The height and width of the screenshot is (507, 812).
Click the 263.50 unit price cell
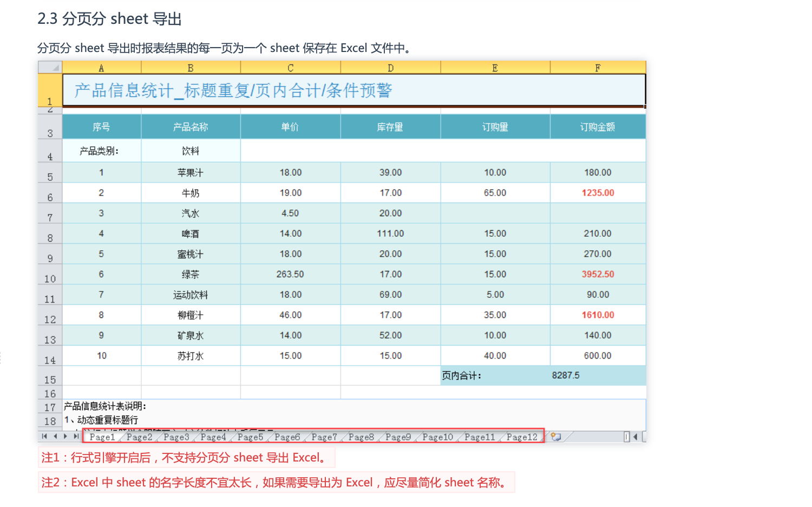pos(291,275)
